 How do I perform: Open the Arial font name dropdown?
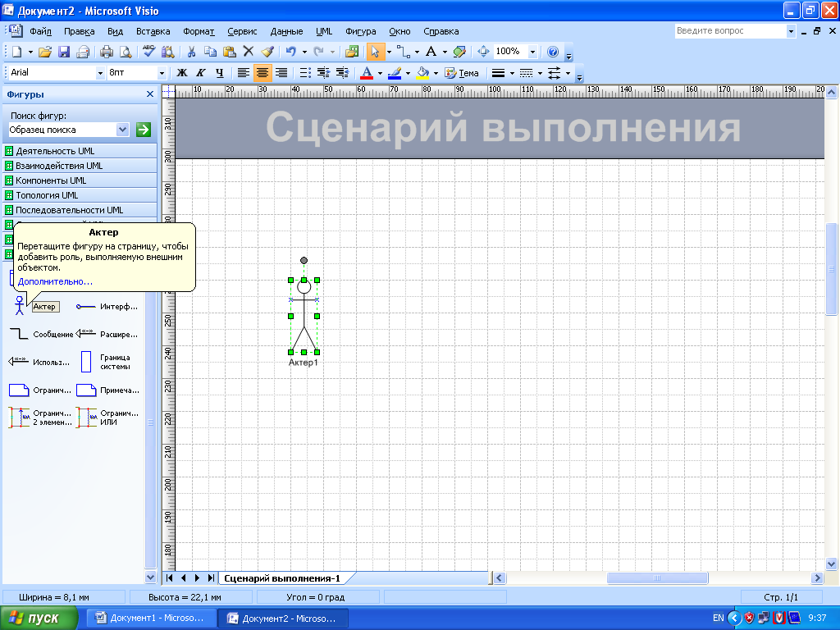click(x=99, y=73)
